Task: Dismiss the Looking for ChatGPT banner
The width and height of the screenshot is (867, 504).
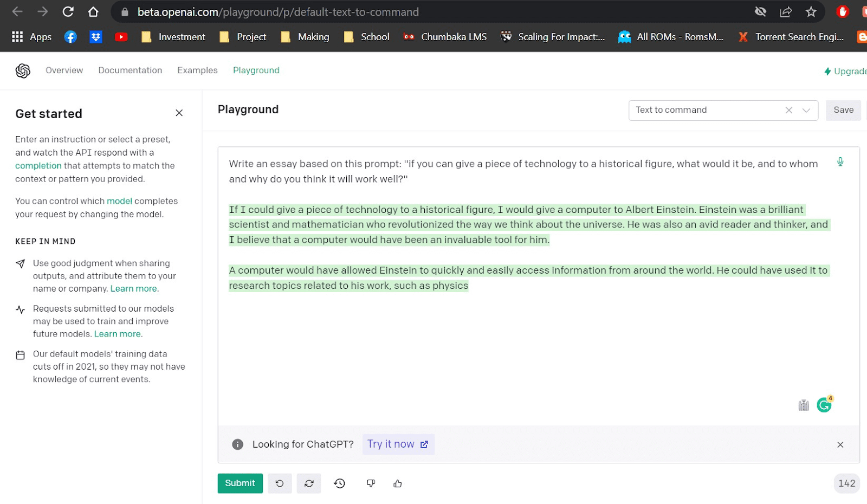Action: (840, 444)
